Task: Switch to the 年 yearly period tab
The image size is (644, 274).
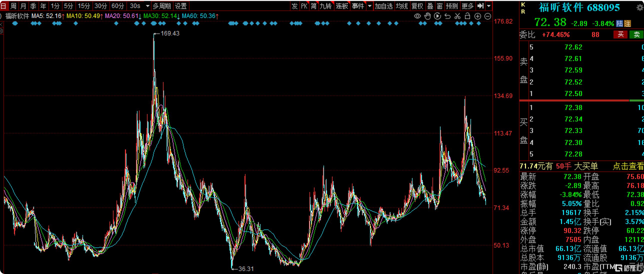Action: coord(43,6)
